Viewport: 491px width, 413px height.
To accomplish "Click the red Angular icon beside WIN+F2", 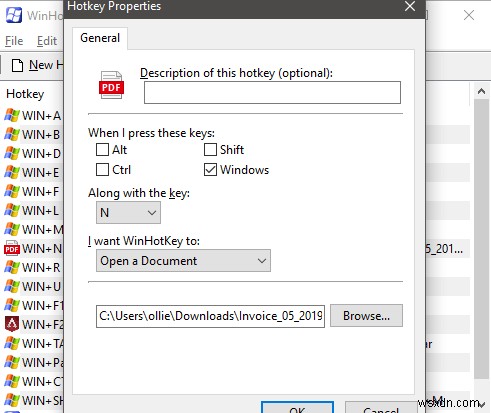I will coord(12,324).
